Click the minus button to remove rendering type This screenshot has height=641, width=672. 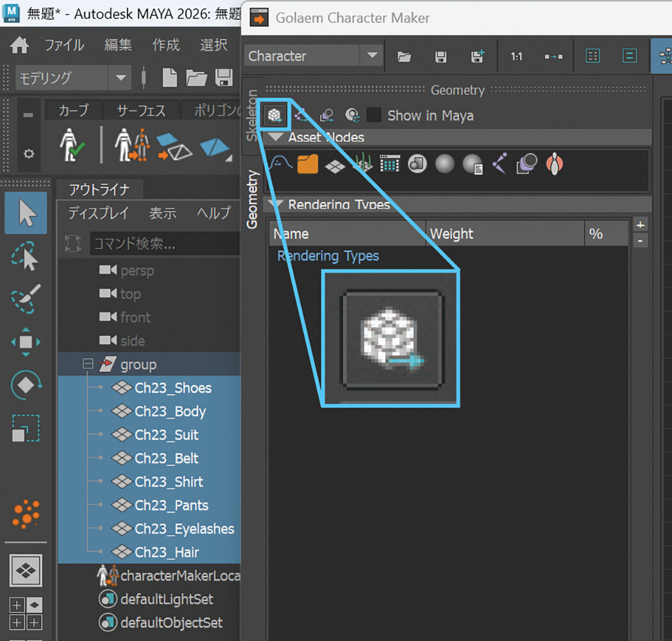click(x=641, y=241)
